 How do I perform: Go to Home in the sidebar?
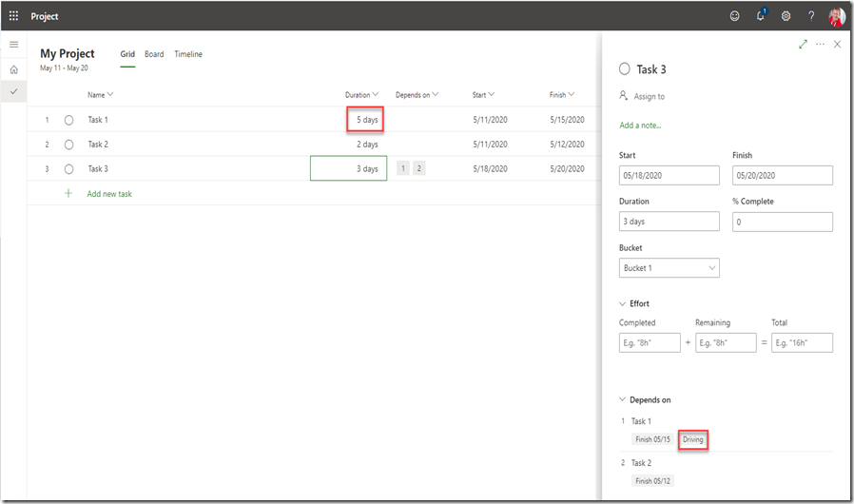tap(13, 69)
